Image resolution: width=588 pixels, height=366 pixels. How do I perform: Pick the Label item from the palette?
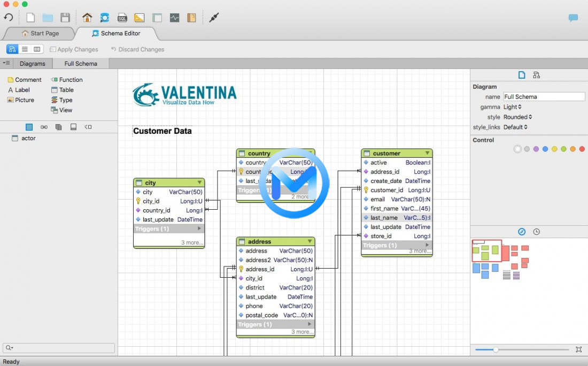tap(19, 90)
